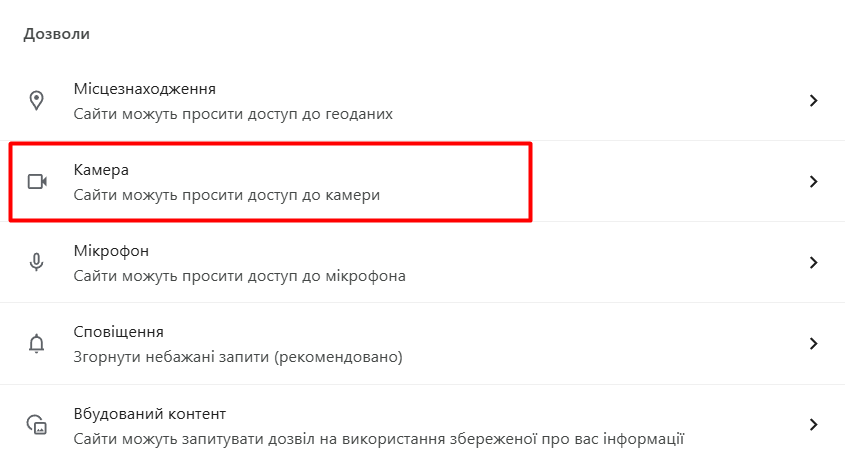Click "Сайти можуть просити доступ до камери" description
Viewport: 845px width, 464px height.
point(227,194)
